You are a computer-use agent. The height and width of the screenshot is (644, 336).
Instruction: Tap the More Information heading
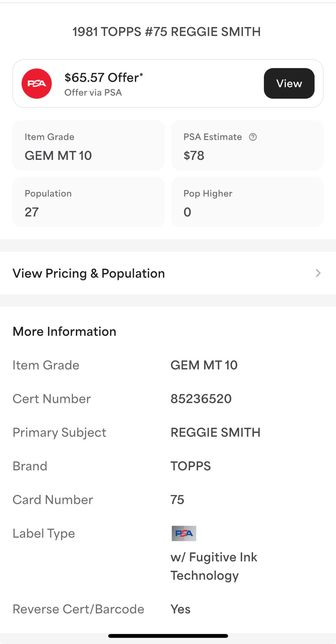65,331
